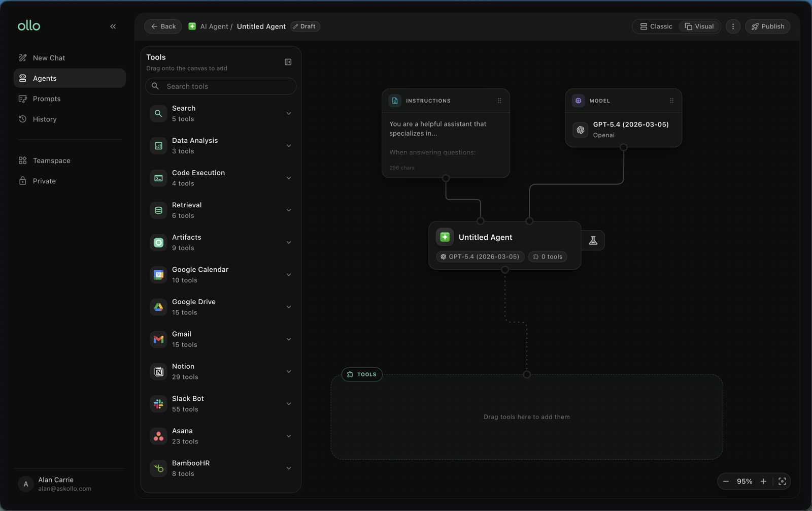Click the Notion icon

coord(158,372)
